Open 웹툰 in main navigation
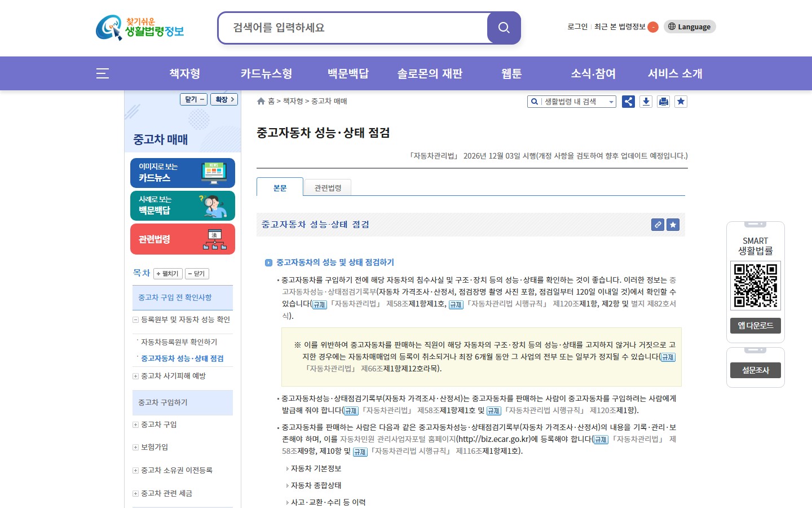This screenshot has width=812, height=508. [x=511, y=73]
